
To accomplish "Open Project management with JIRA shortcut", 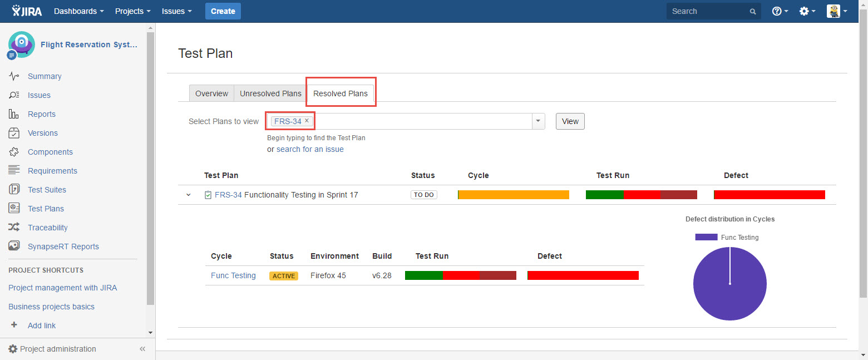I will tap(63, 288).
